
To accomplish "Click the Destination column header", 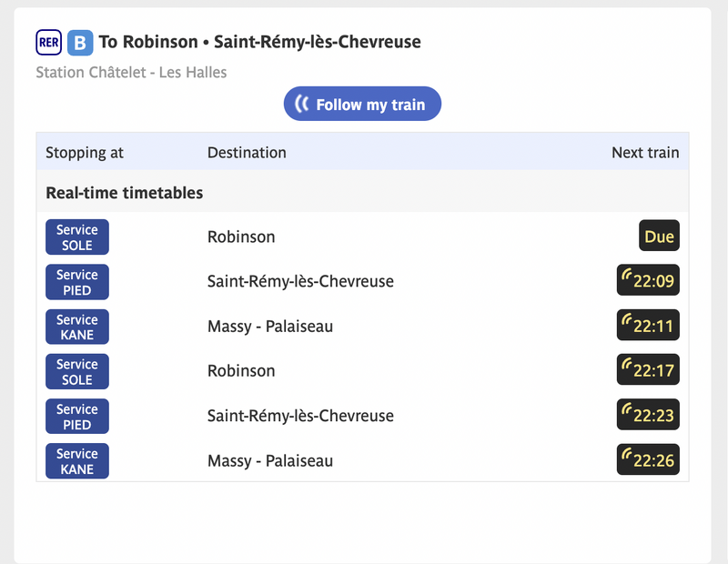I will 247,153.
